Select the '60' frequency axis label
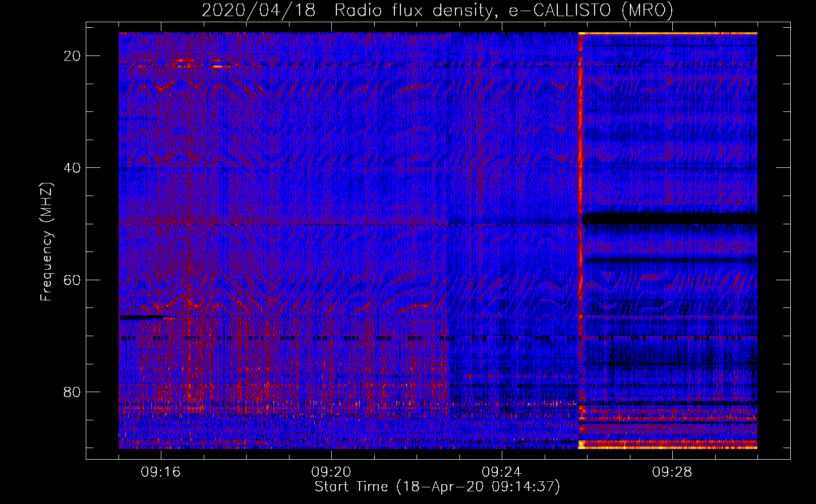The image size is (816, 504). tap(72, 280)
